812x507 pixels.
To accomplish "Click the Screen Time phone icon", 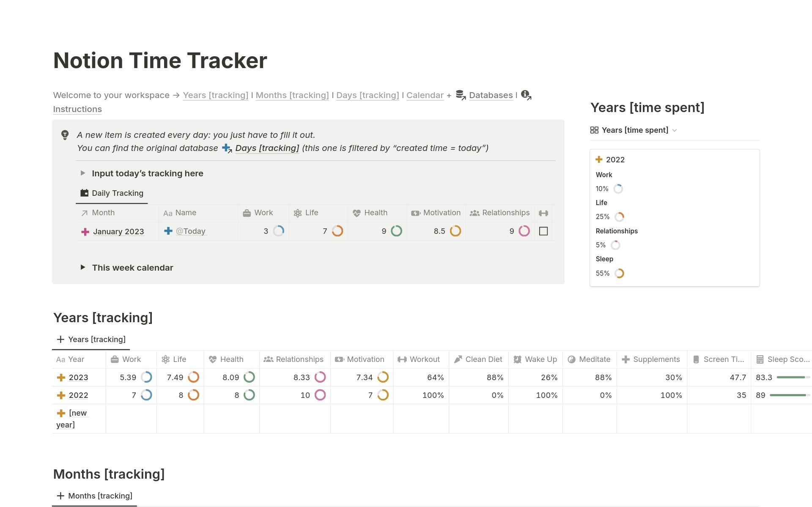I will point(696,359).
